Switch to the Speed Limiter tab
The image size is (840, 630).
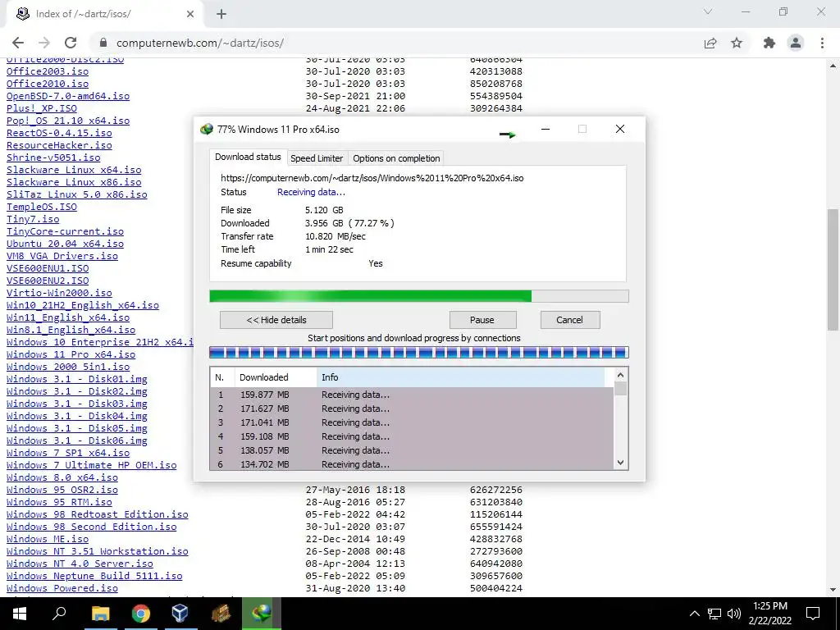click(x=317, y=158)
